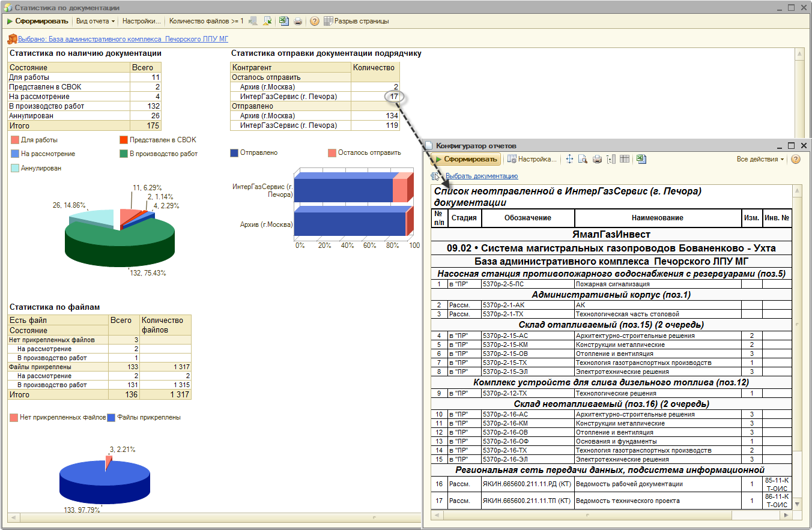Expand the Все действия menu
The height and width of the screenshot is (530, 812).
click(760, 159)
